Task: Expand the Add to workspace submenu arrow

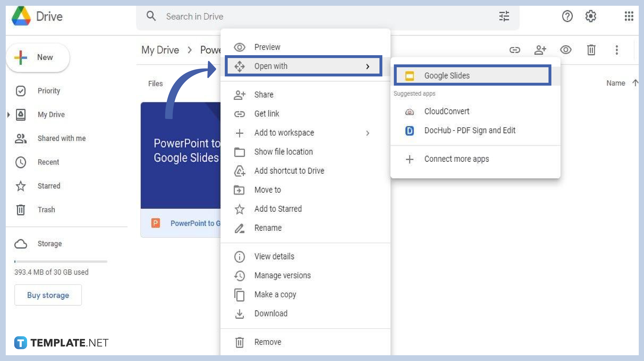Action: click(367, 133)
